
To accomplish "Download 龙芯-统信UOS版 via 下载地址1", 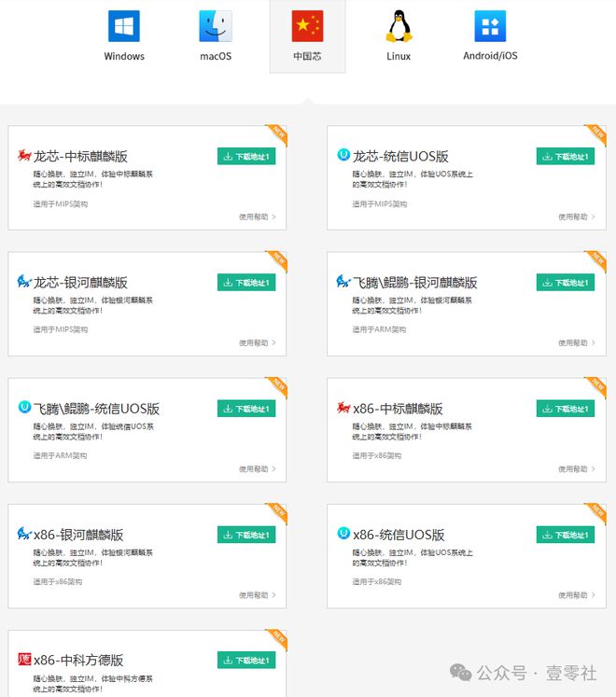I will tap(566, 157).
